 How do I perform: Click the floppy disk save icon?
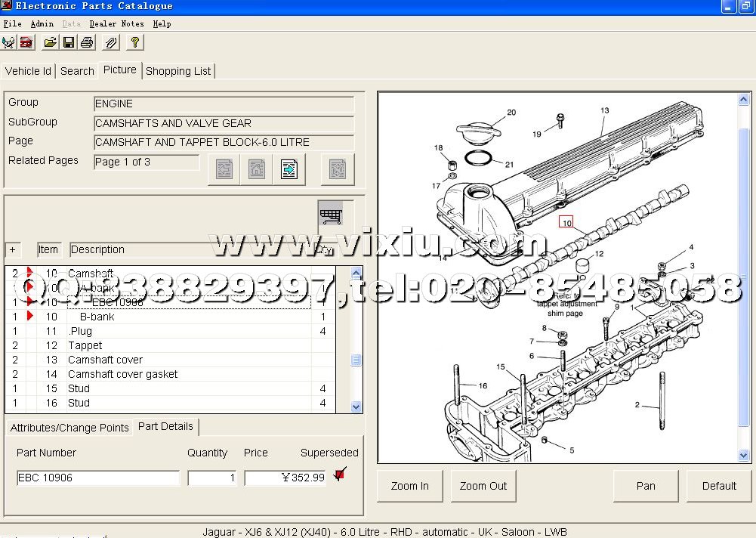pyautogui.click(x=69, y=42)
